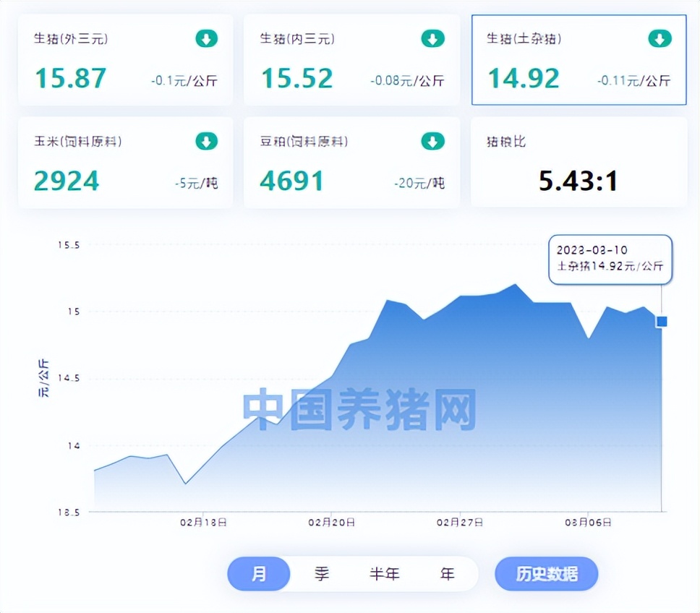Click the blue data point marker on chart
This screenshot has height=613, width=700.
(662, 321)
